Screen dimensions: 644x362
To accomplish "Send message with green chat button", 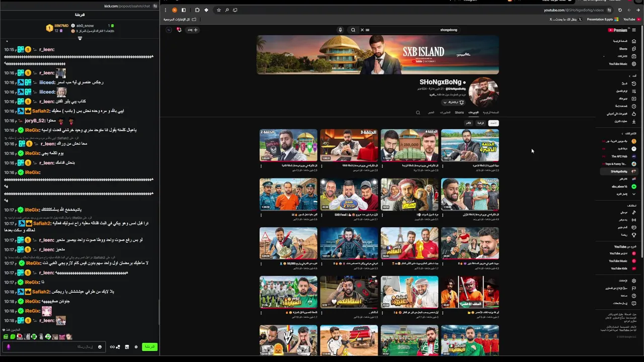I will point(149,347).
